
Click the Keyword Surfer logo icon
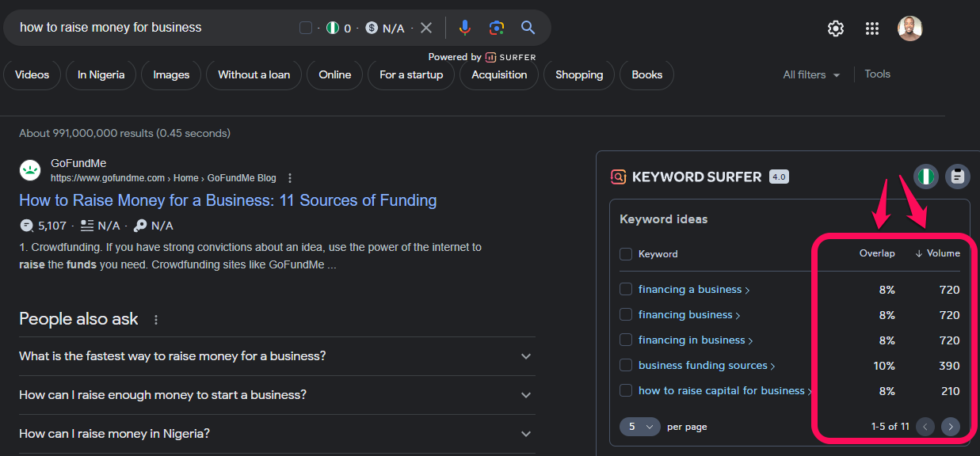(618, 177)
